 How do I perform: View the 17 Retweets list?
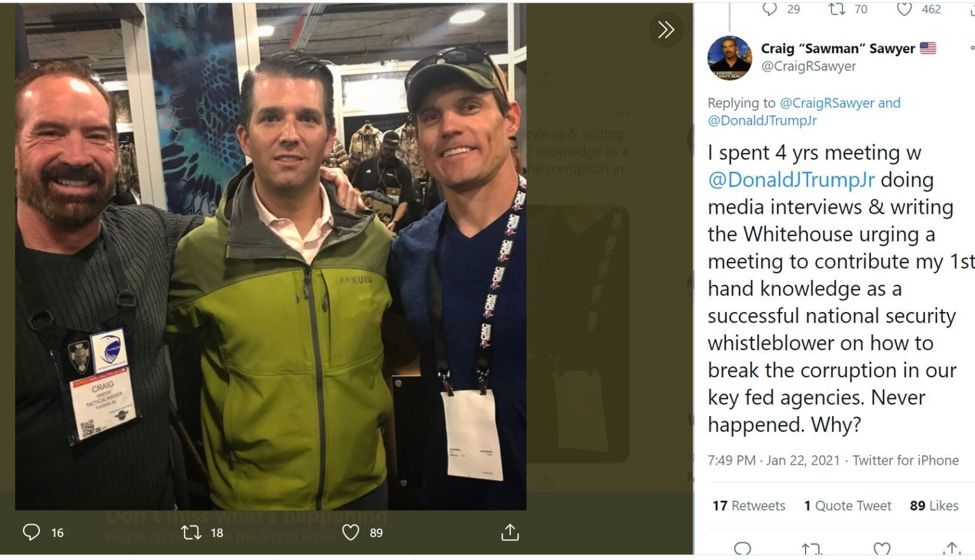coord(749,505)
